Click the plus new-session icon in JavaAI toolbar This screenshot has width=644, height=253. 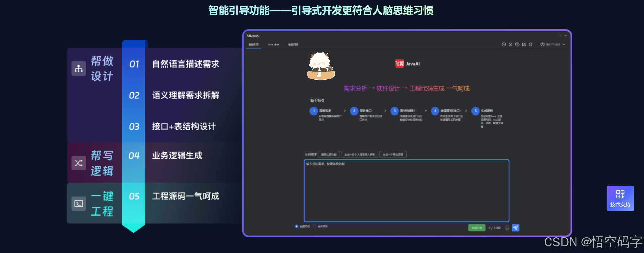pyautogui.click(x=504, y=44)
